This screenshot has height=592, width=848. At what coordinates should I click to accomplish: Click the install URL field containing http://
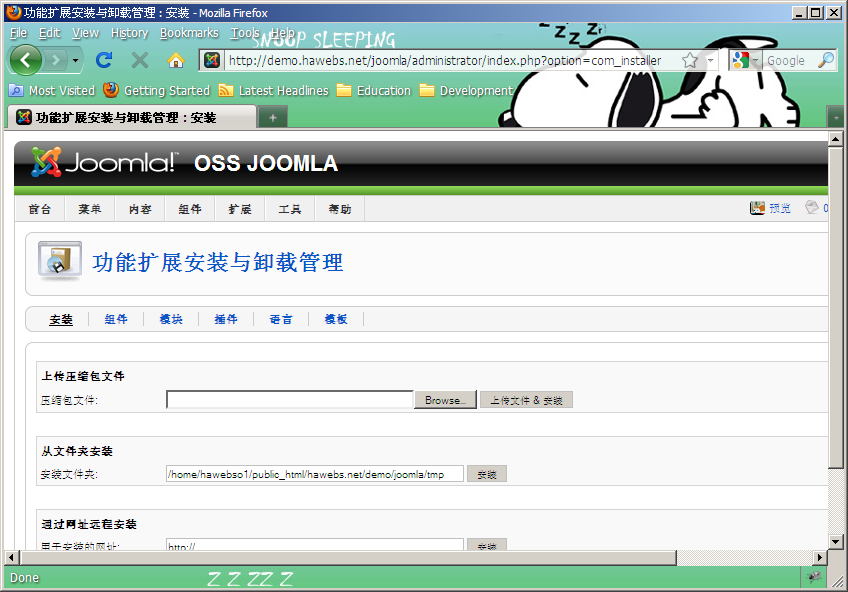tap(315, 544)
